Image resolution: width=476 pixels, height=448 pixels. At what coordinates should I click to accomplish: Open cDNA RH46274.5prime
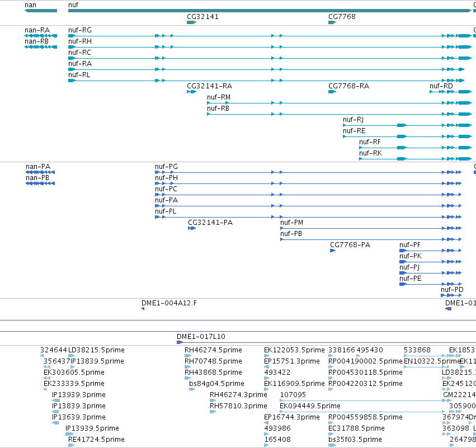point(213,350)
